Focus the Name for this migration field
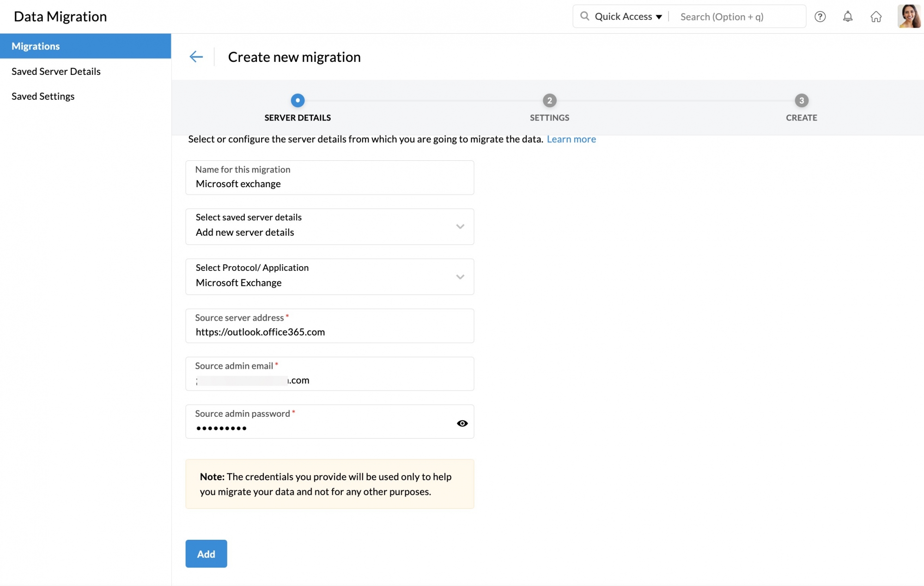Image resolution: width=924 pixels, height=586 pixels. [329, 183]
